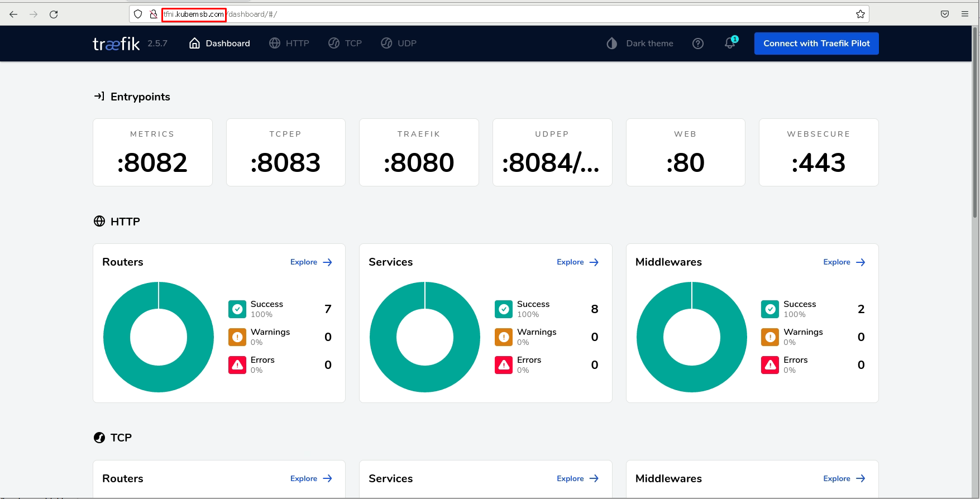The height and width of the screenshot is (499, 980).
Task: Click the Save to Pocket icon
Action: click(x=945, y=14)
